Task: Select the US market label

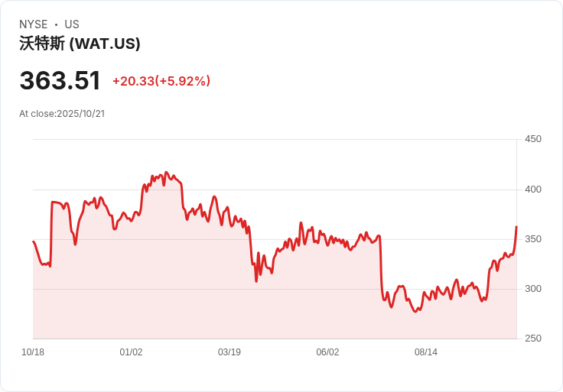Action: click(72, 24)
